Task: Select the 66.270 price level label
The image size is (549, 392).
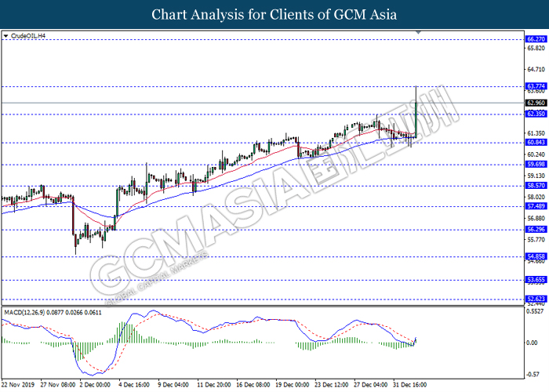Action: click(x=536, y=39)
